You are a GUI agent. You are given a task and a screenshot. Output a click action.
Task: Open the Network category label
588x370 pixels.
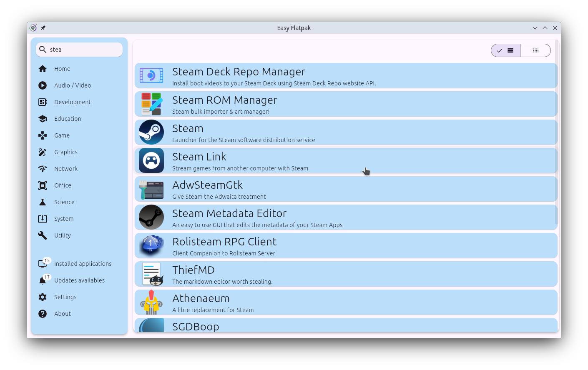click(66, 169)
